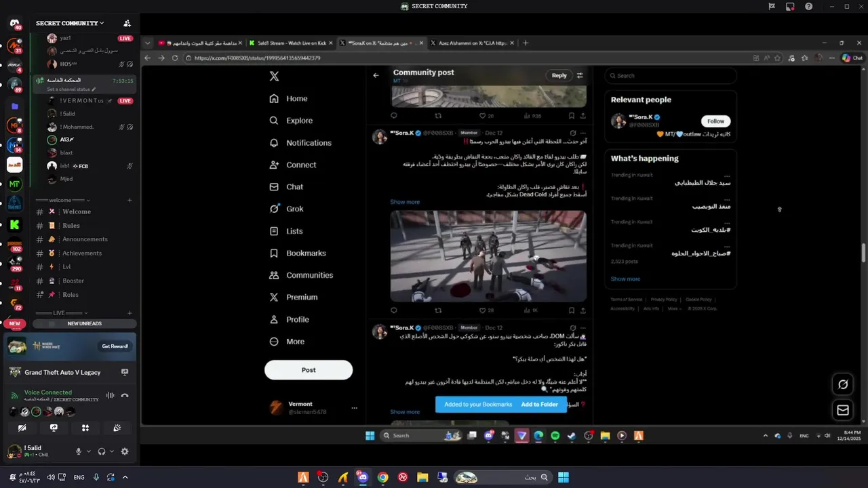Click the Lists icon in X sidebar

(274, 231)
